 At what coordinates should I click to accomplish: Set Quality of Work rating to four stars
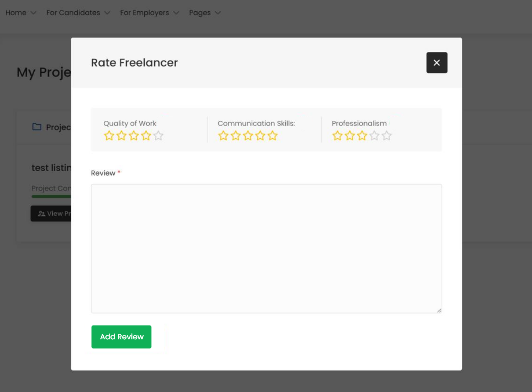[x=146, y=136]
